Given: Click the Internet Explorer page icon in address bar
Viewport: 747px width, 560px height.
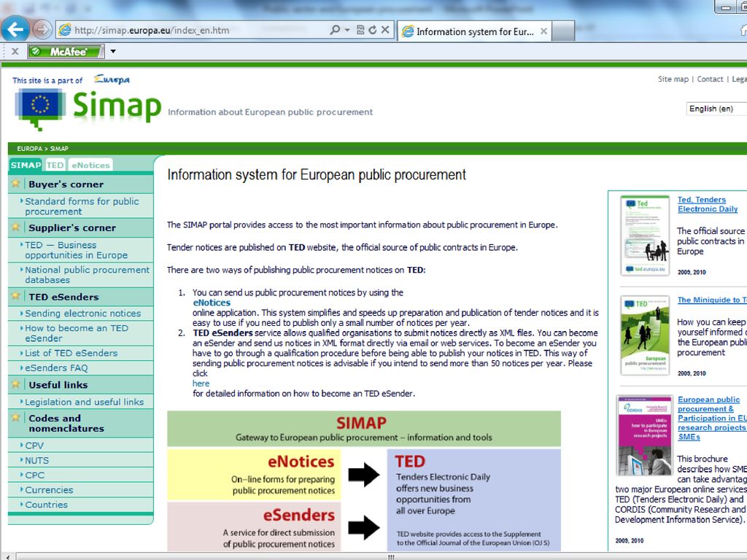Looking at the screenshot, I should point(64,30).
